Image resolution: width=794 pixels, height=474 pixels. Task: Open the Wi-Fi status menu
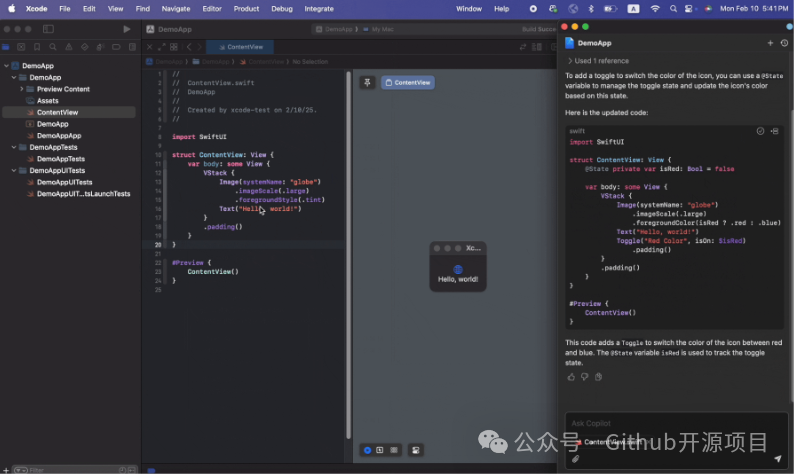[x=655, y=9]
